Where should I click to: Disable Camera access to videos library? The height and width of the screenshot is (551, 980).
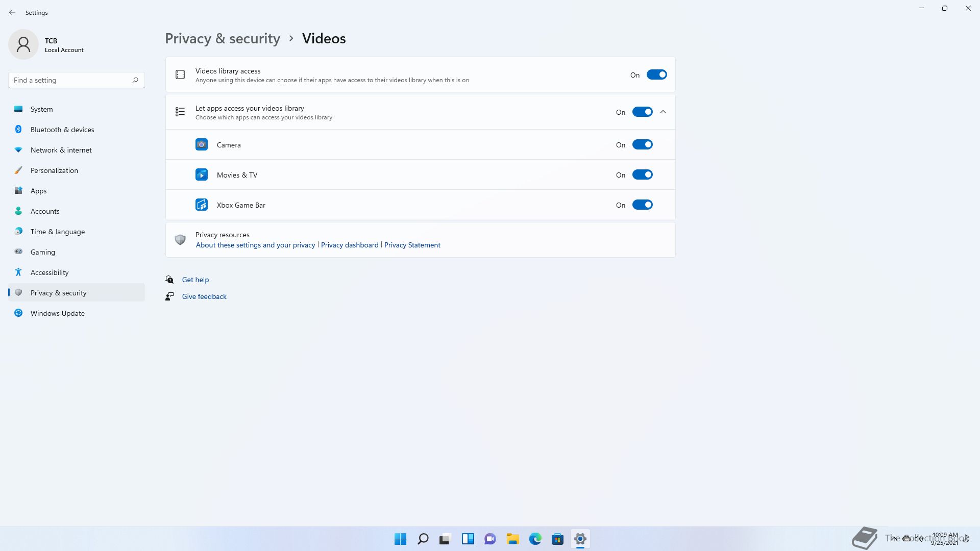[642, 145]
